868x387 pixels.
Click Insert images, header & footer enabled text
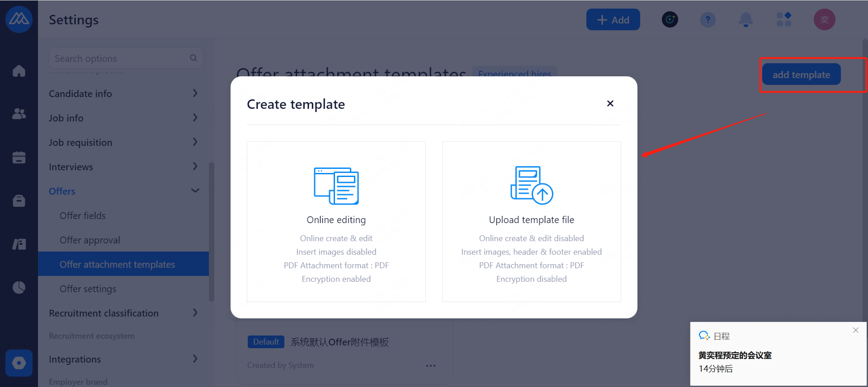(x=532, y=252)
